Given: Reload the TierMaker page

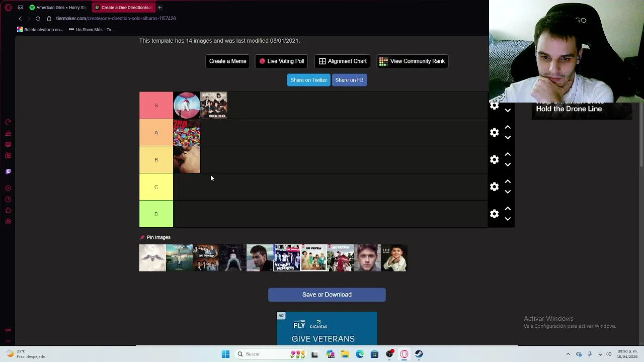Looking at the screenshot, I should coord(38,19).
